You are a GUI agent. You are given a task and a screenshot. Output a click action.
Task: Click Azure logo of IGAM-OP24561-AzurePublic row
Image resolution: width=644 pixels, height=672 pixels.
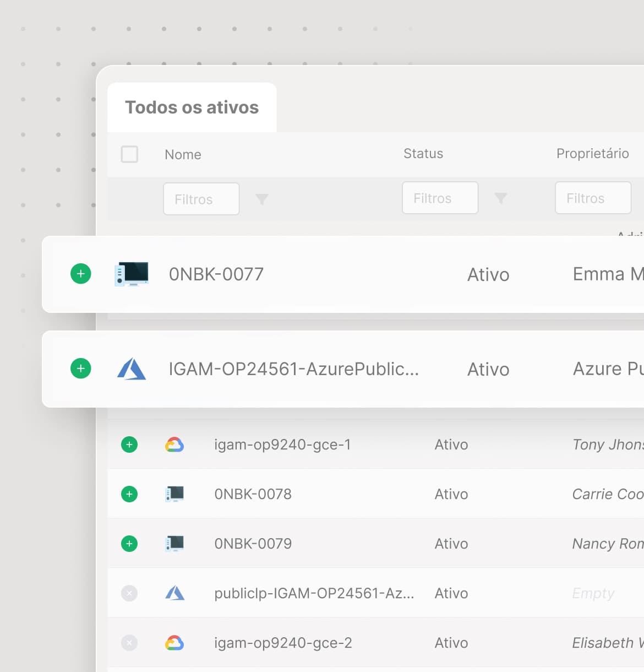[132, 369]
